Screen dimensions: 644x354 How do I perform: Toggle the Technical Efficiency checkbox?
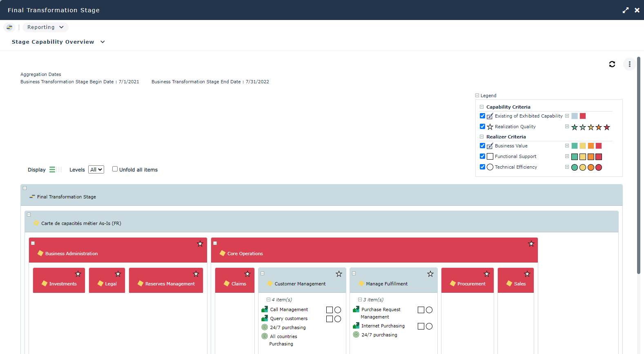tap(482, 167)
